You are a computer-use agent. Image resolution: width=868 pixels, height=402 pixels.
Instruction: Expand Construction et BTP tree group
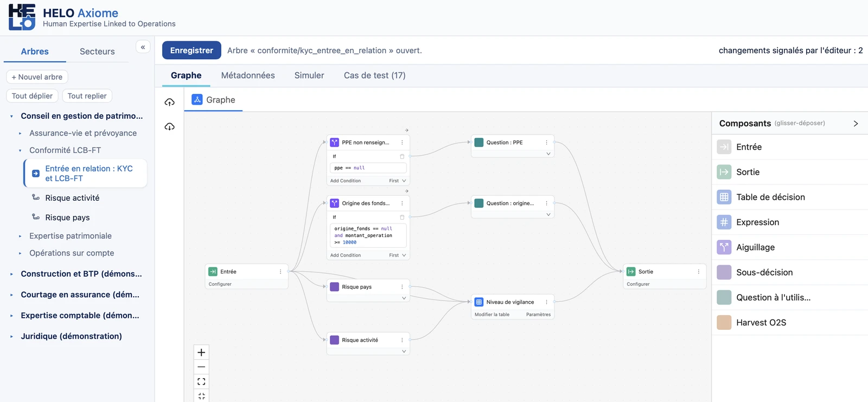point(11,274)
